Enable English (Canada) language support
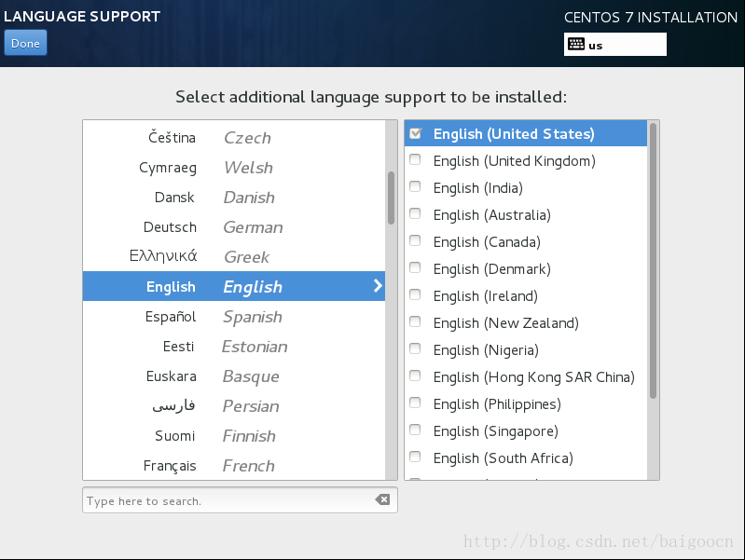The height and width of the screenshot is (560, 745). click(415, 241)
